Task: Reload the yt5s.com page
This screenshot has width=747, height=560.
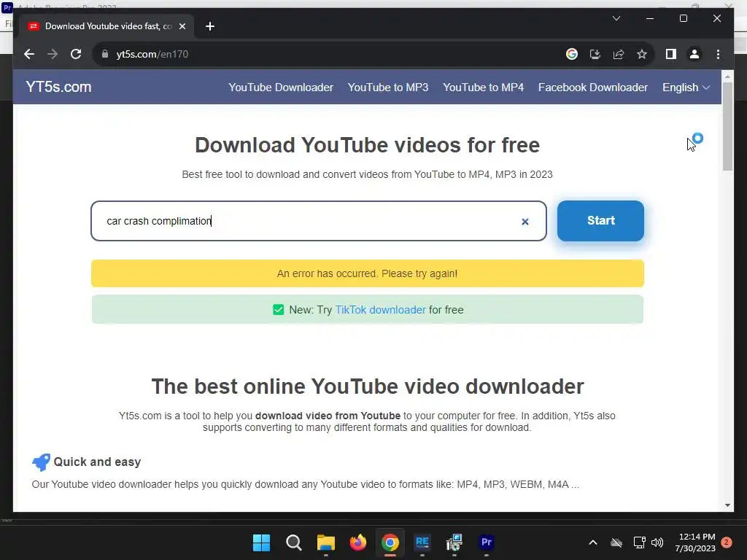Action: [76, 54]
